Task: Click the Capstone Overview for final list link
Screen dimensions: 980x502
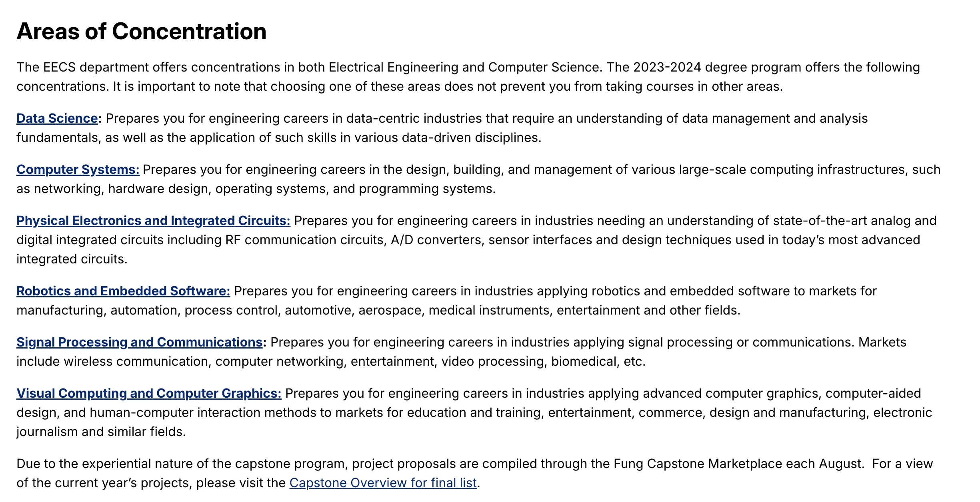Action: pyautogui.click(x=383, y=483)
